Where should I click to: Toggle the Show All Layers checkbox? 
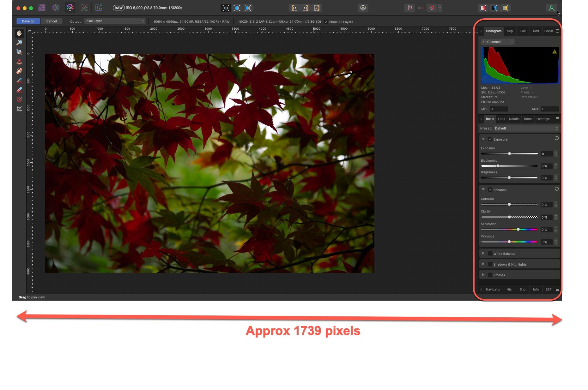coord(326,21)
